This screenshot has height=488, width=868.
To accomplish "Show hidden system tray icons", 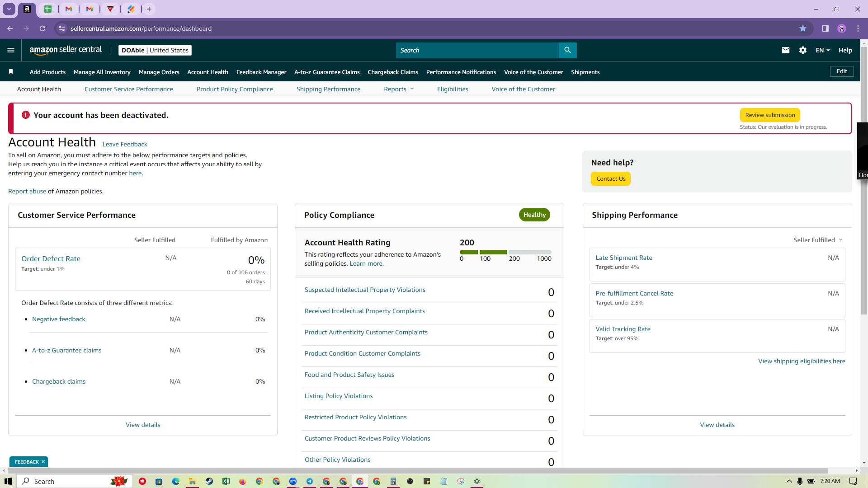I will [789, 481].
